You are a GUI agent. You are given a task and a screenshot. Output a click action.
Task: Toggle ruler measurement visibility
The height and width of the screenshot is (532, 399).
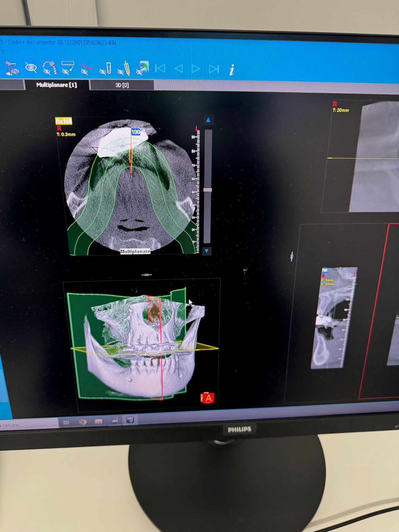pos(68,68)
